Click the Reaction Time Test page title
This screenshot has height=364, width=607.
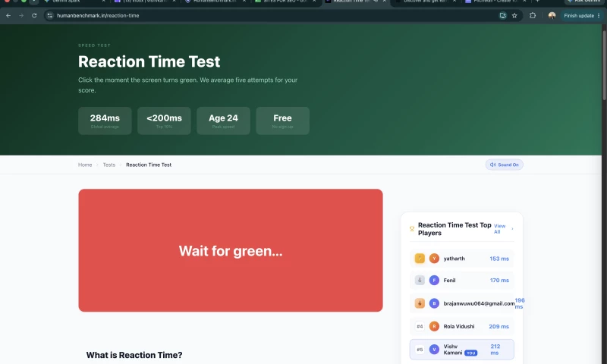point(149,61)
